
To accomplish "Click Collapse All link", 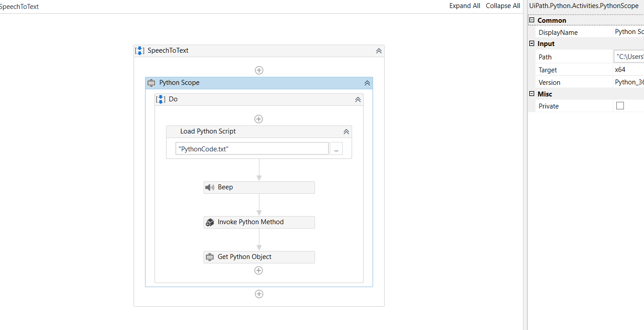I will coord(503,6).
